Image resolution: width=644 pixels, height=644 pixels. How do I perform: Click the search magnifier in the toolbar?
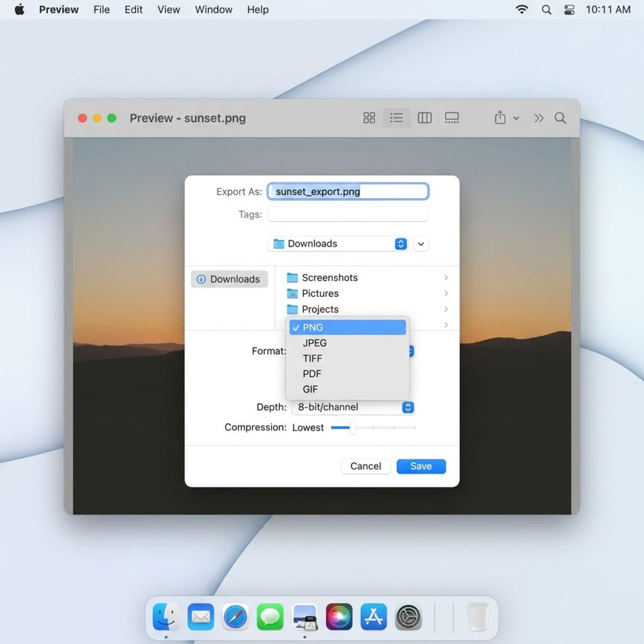pyautogui.click(x=560, y=118)
